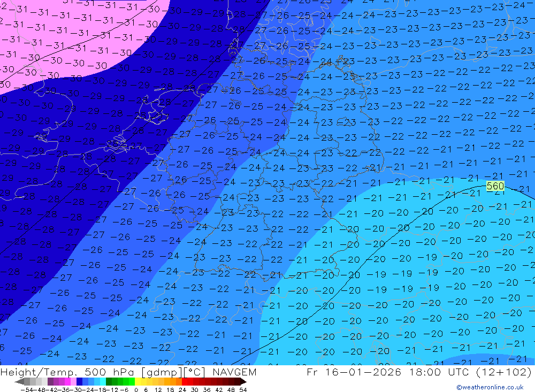Click the '(12+102)' forecast run offset
The width and height of the screenshot is (535, 392).
click(503, 372)
